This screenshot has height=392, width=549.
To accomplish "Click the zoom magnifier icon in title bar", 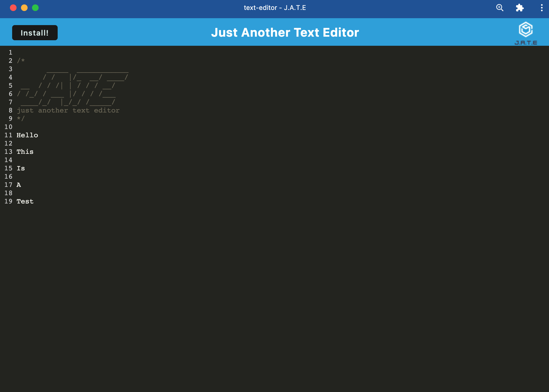I will tap(500, 8).
